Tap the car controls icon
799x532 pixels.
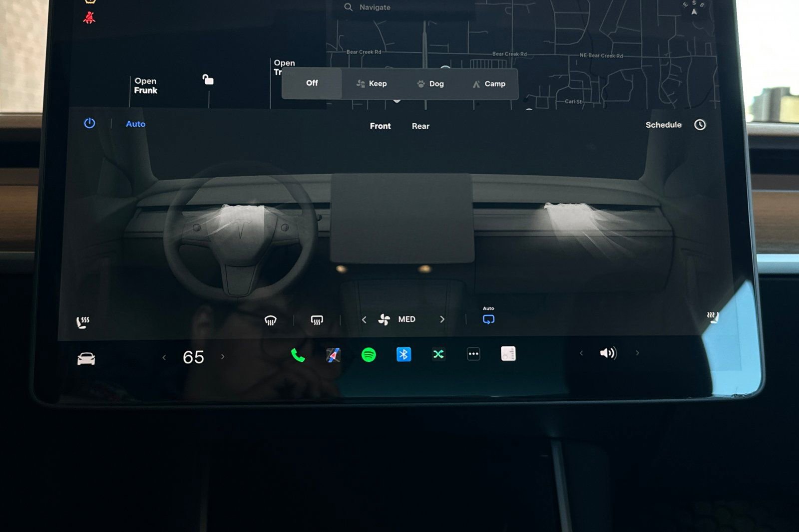[x=86, y=359]
